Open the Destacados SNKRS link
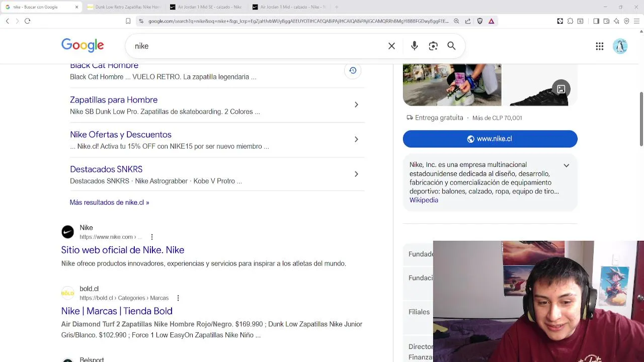Screen dimensions: 644x362 click(106, 169)
